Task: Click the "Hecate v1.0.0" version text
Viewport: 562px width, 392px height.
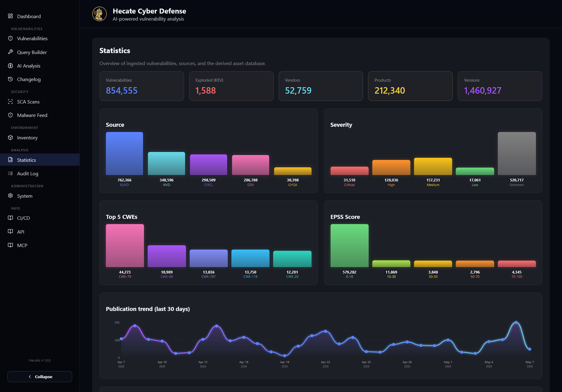Action: point(40,360)
